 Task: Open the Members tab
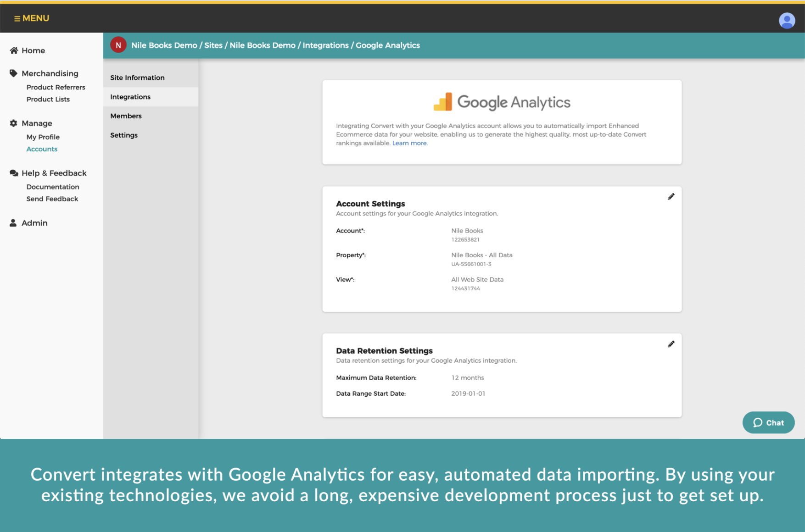(x=151, y=116)
